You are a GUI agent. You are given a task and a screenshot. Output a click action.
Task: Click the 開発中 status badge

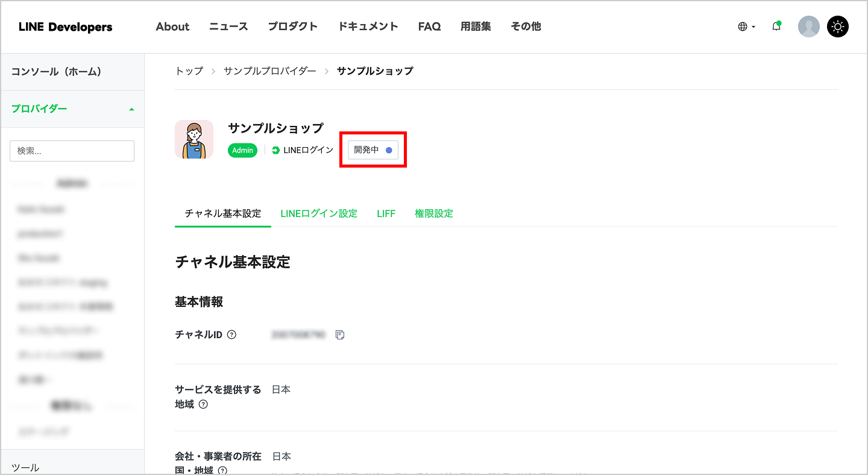tap(373, 150)
